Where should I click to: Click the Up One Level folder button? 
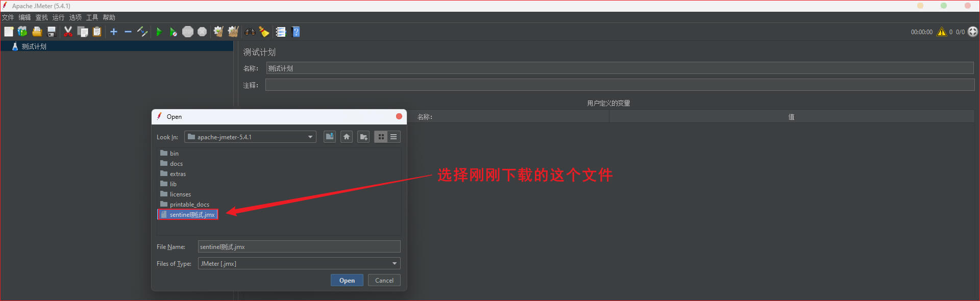click(330, 137)
